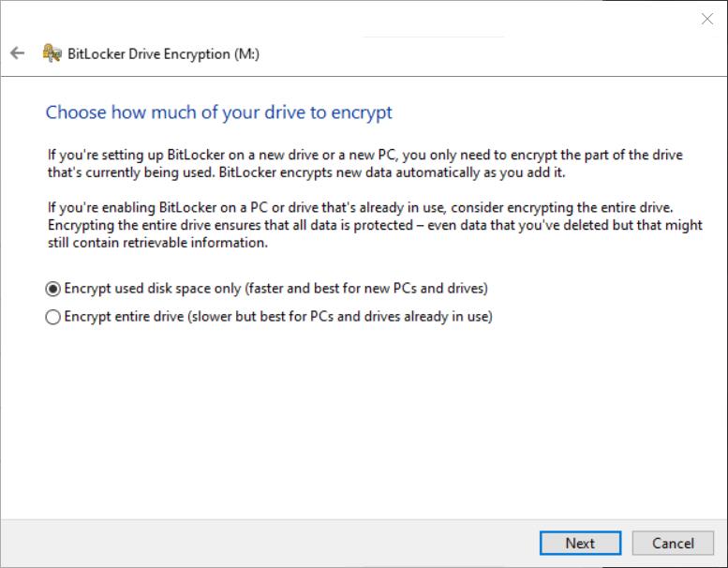Click the back arrow in the wizard header
This screenshot has height=568, width=728.
17,53
